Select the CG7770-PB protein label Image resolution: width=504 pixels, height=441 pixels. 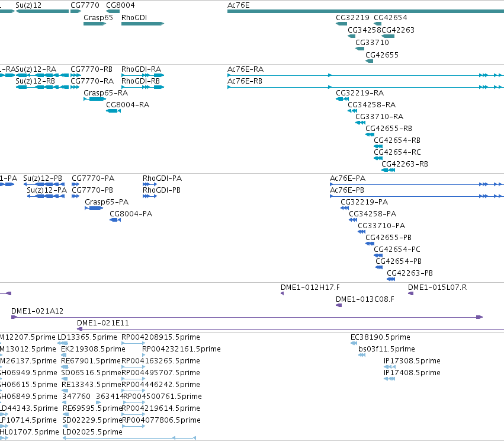(x=92, y=190)
